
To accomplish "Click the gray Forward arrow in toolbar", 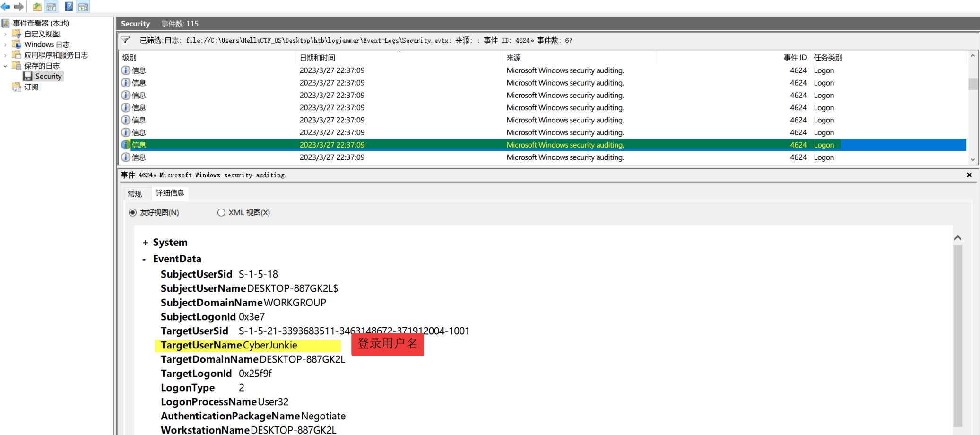I will click(x=19, y=7).
